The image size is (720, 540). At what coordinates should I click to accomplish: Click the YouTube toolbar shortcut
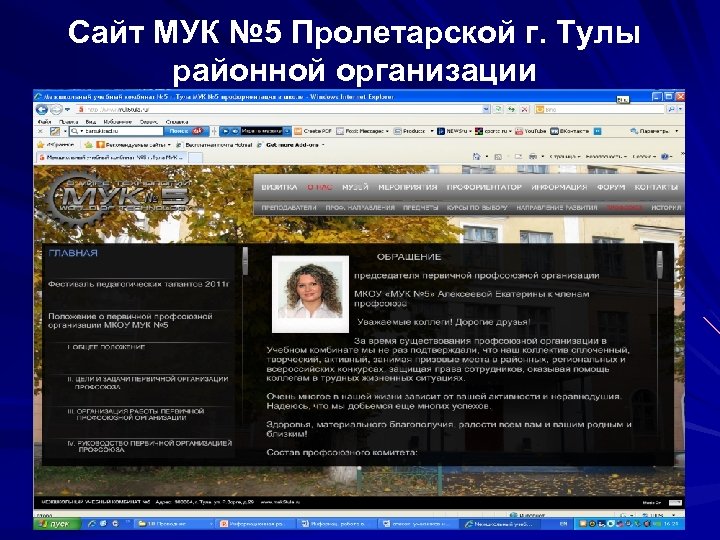coord(531,131)
